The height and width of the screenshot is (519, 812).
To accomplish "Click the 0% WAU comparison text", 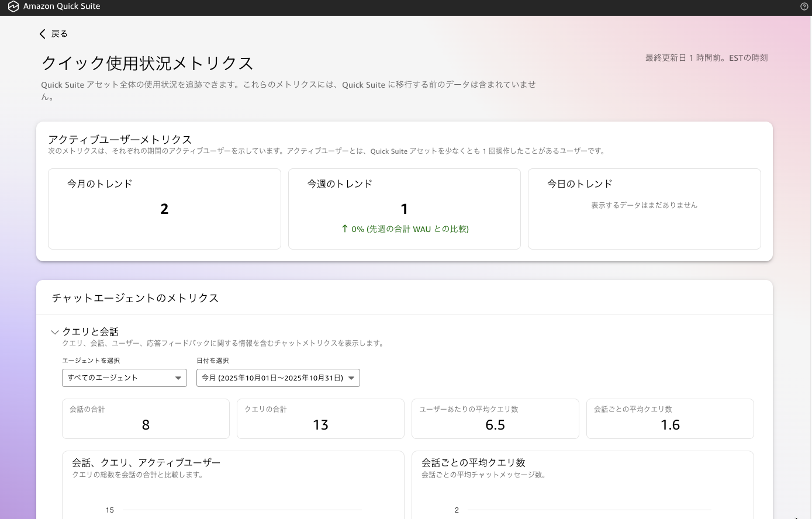I will pos(409,229).
